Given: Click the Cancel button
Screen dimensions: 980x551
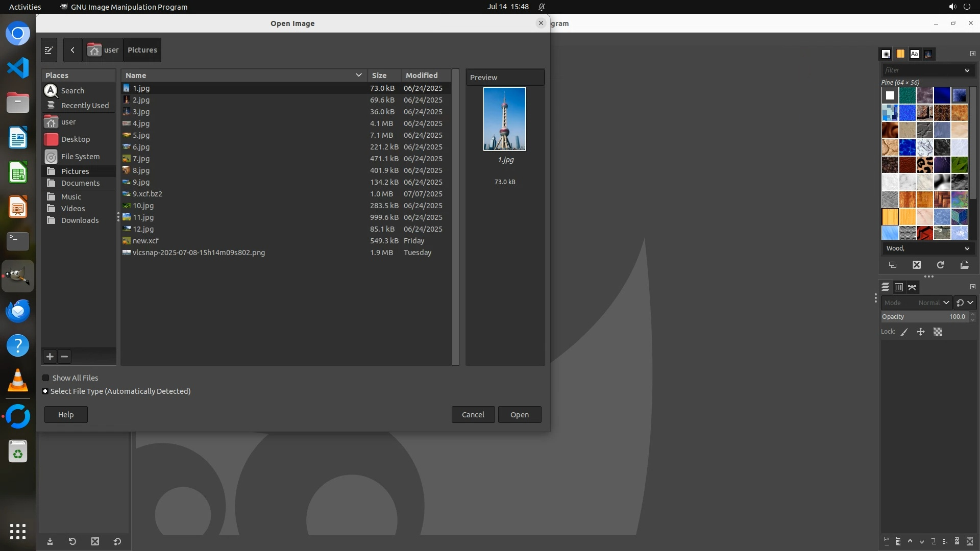Looking at the screenshot, I should pyautogui.click(x=473, y=414).
